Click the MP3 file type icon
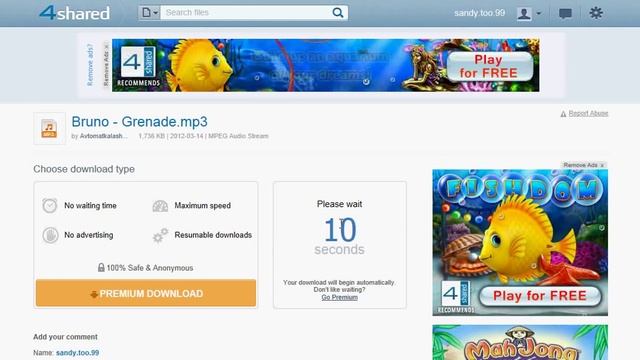 (x=49, y=129)
